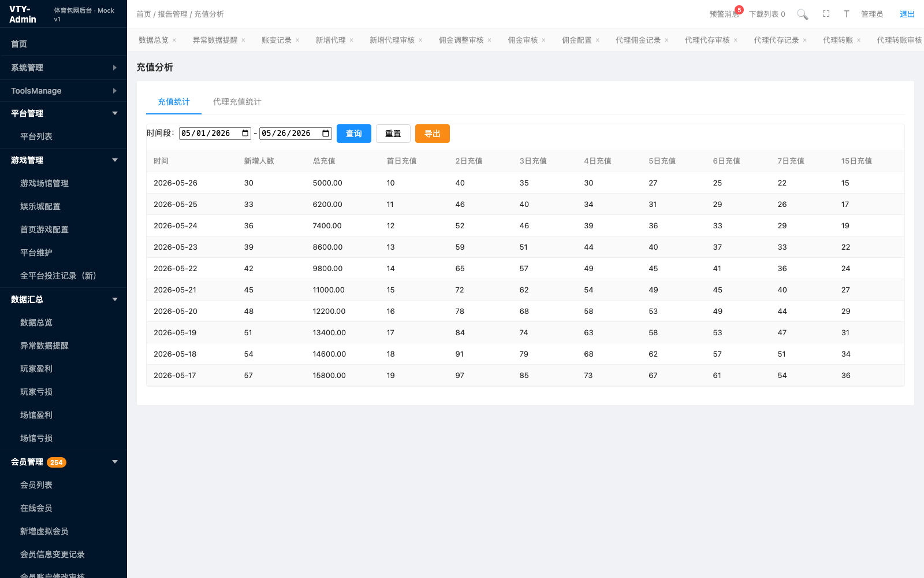The height and width of the screenshot is (578, 924).
Task: Open the search magnifier icon
Action: (x=802, y=14)
